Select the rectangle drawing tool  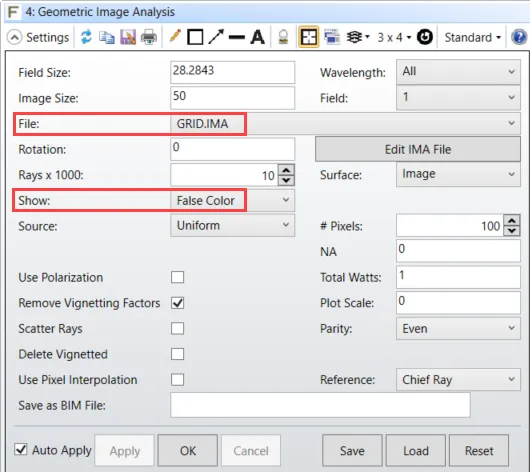(x=195, y=37)
